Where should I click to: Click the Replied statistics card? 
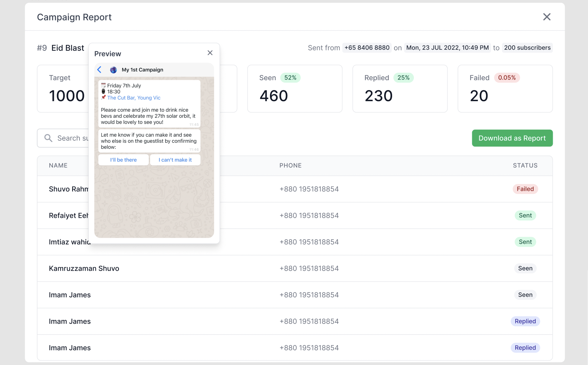[399, 89]
